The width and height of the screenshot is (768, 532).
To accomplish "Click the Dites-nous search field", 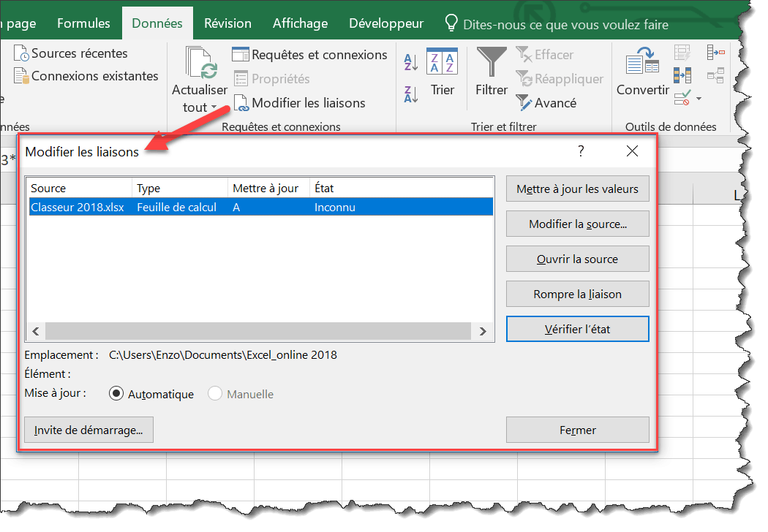I will click(x=565, y=24).
